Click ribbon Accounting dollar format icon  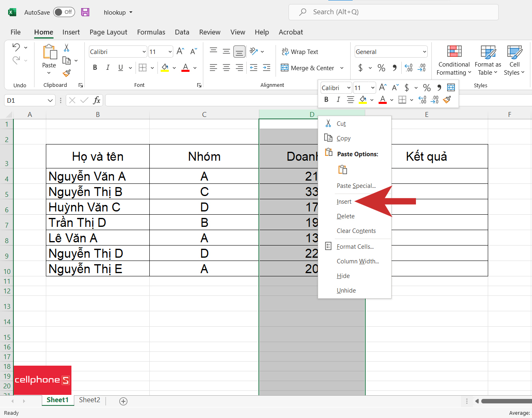point(360,68)
